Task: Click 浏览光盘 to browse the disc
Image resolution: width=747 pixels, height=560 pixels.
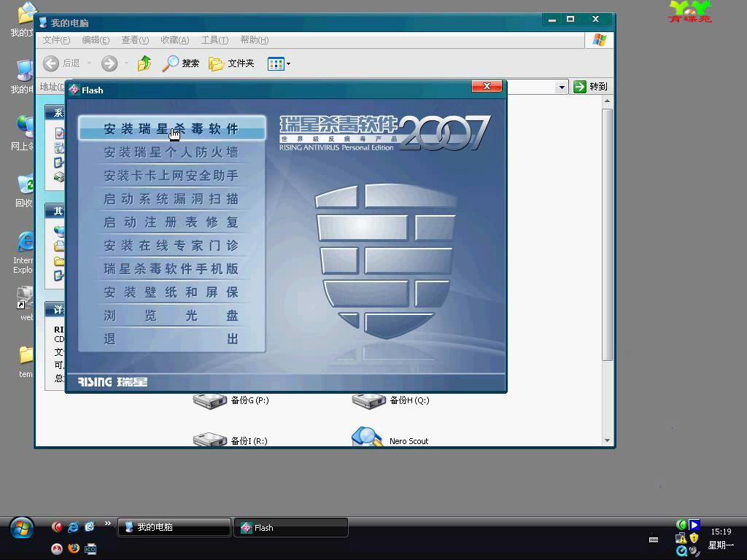Action: point(171,315)
